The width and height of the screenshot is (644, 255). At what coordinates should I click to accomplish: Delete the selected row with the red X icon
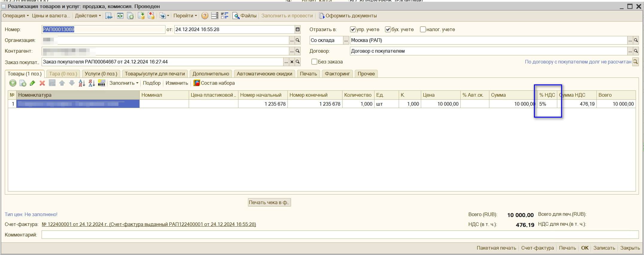coord(42,83)
